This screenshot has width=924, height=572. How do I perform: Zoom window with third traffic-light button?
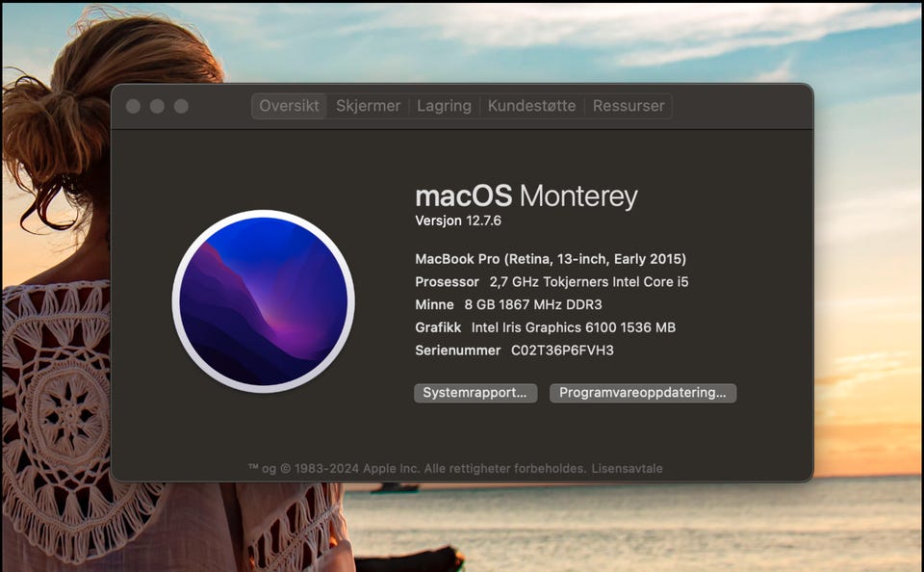tap(182, 106)
